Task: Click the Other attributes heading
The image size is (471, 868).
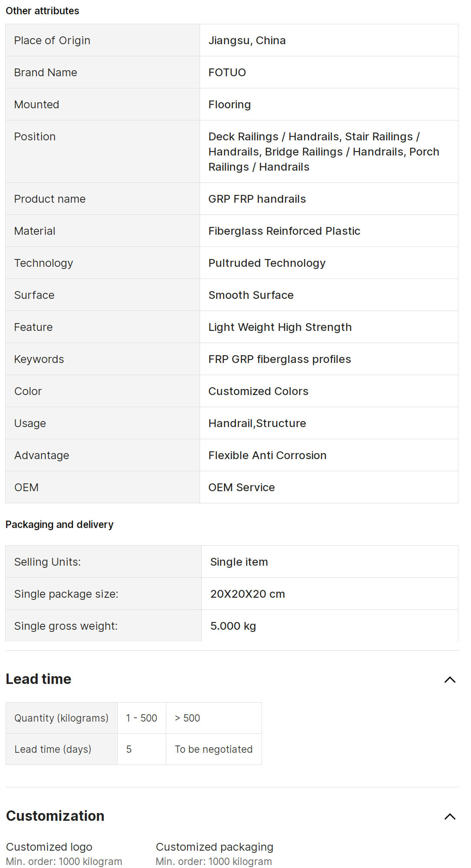Action: click(42, 11)
